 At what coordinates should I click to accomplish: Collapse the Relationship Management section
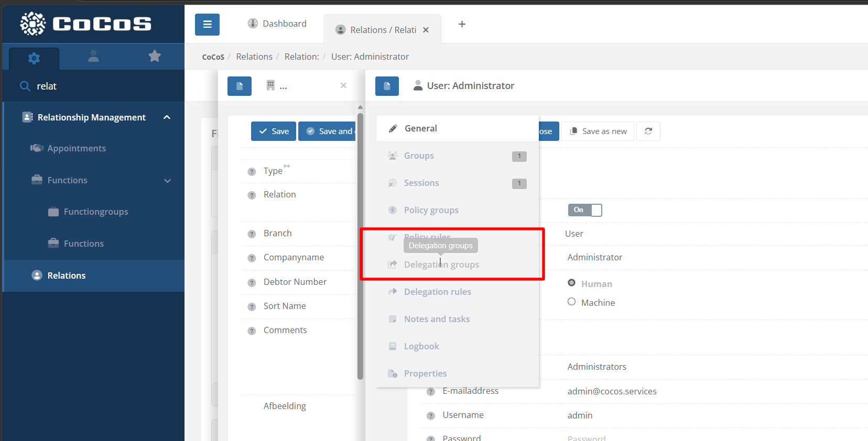pyautogui.click(x=167, y=117)
